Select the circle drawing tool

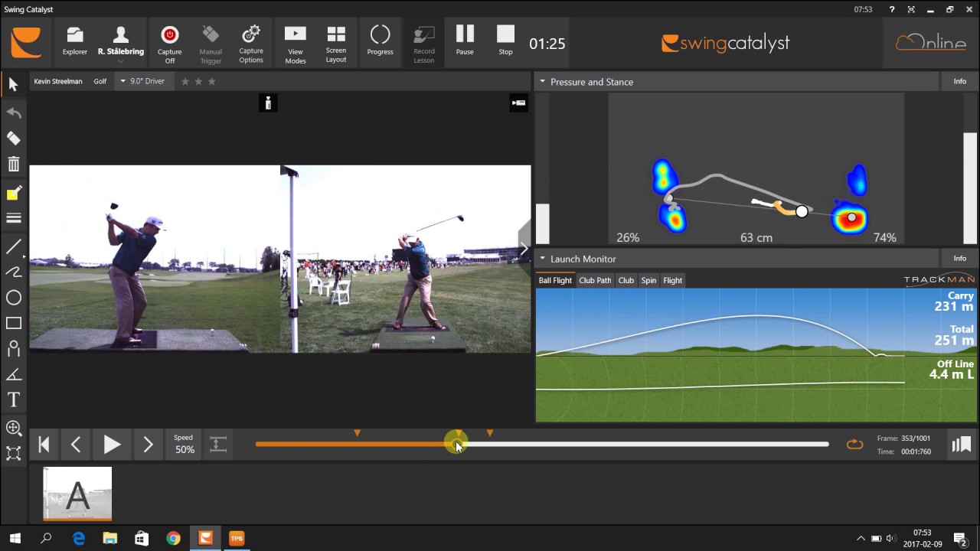[13, 298]
